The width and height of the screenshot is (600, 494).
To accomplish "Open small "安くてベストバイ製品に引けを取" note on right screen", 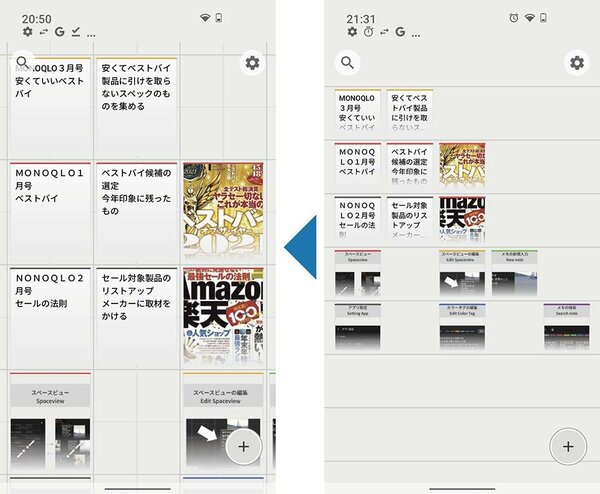I will coord(410,112).
